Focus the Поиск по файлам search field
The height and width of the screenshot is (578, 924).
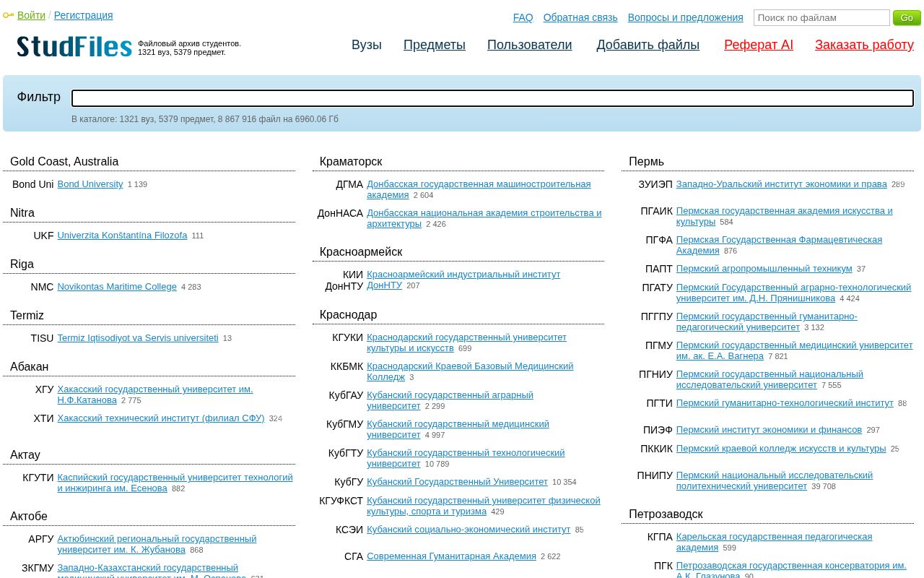(821, 17)
